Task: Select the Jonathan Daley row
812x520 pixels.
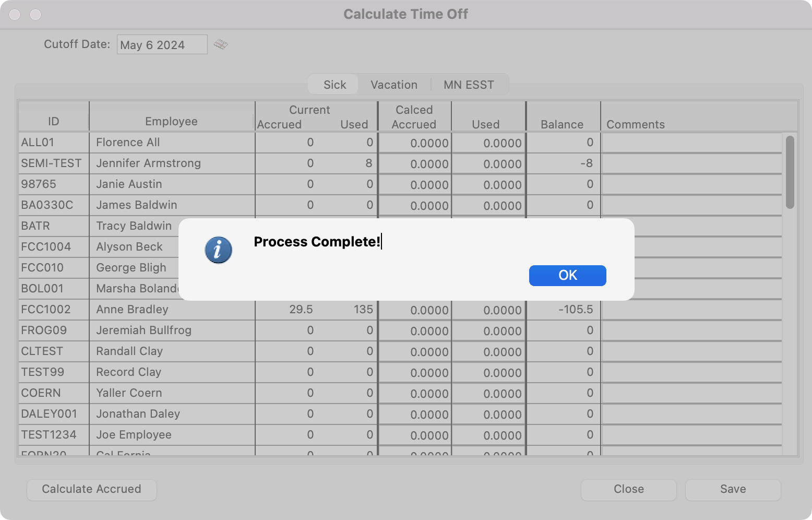Action: pos(138,414)
